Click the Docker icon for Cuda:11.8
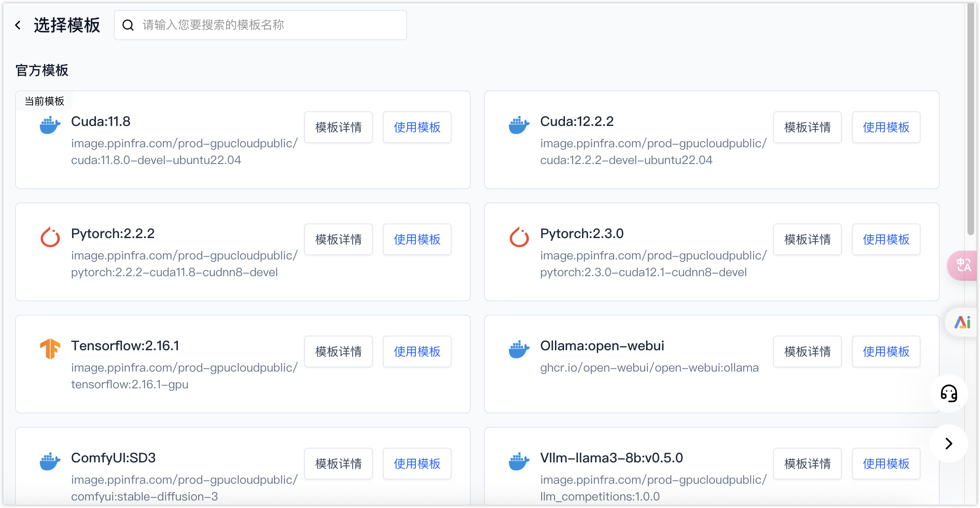980x508 pixels. coord(50,125)
